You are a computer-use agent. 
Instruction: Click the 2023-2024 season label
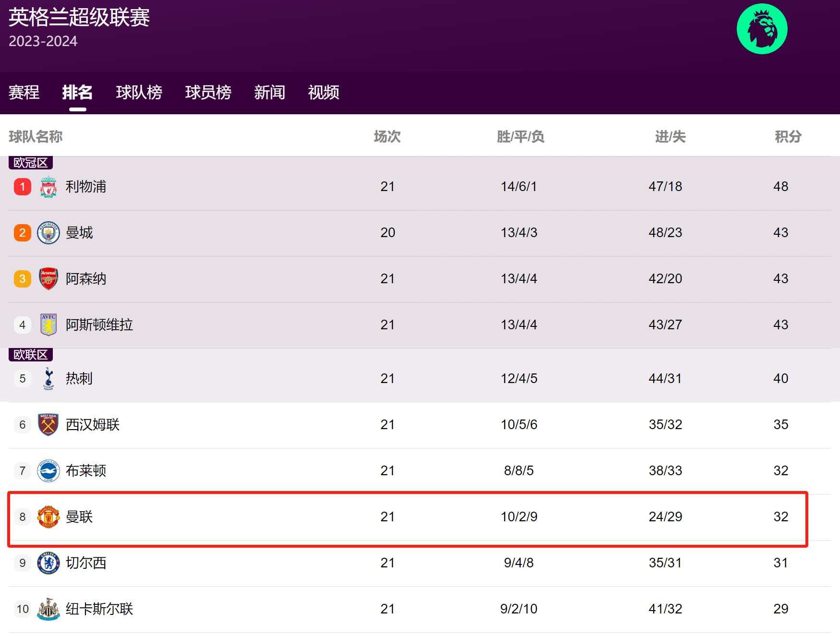pos(43,41)
